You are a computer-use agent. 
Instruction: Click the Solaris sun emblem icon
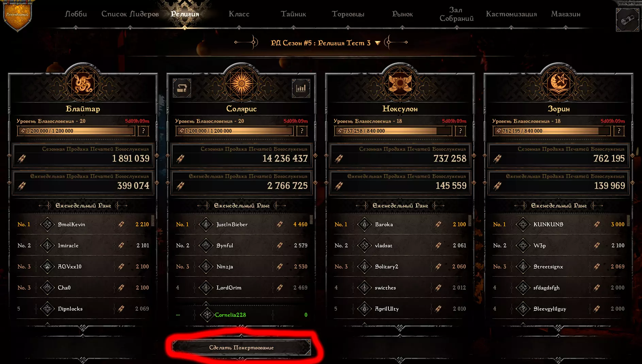242,84
